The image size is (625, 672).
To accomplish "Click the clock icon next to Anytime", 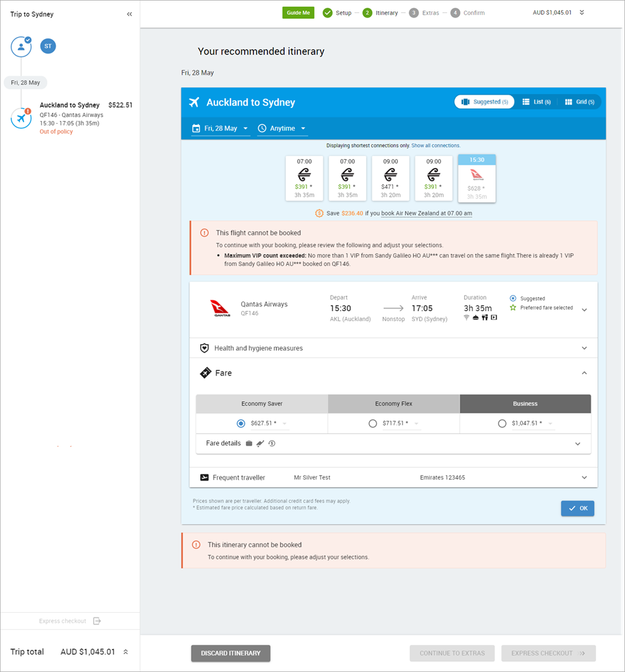I will [261, 128].
